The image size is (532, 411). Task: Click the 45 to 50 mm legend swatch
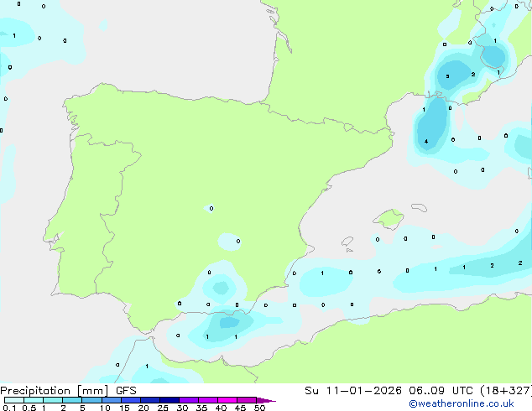pyautogui.click(x=247, y=400)
